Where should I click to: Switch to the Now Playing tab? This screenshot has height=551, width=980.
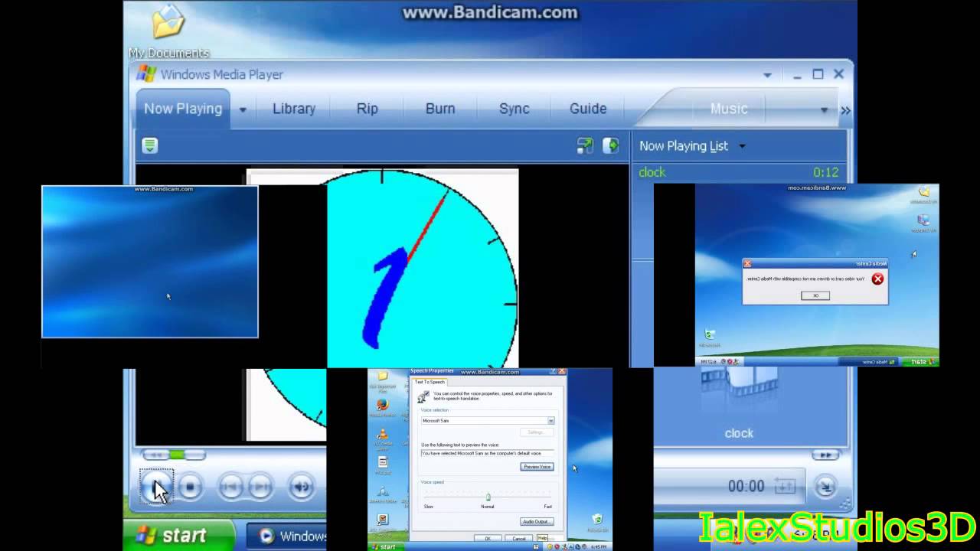[x=183, y=109]
